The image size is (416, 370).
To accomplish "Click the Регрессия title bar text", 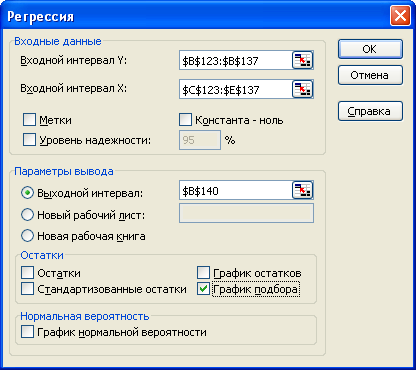I will 40,16.
